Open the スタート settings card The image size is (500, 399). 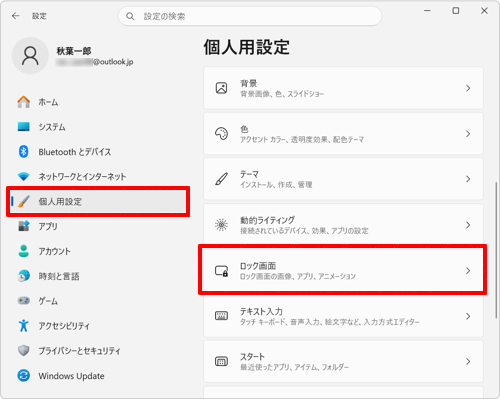[x=343, y=361]
